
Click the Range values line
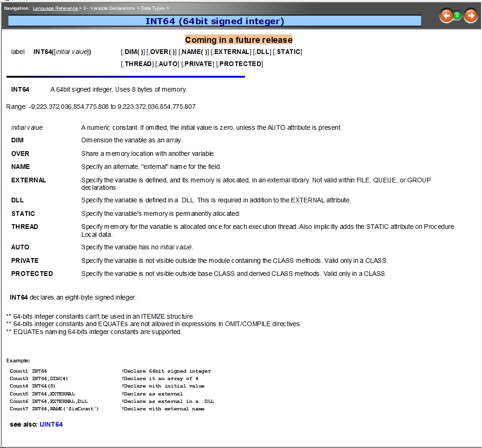[x=101, y=107]
